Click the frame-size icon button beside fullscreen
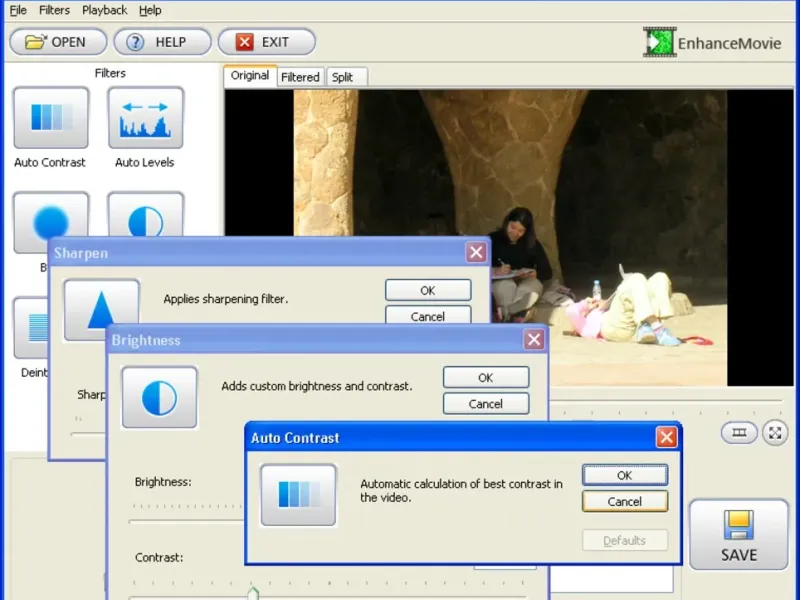This screenshot has height=600, width=800. pos(739,433)
